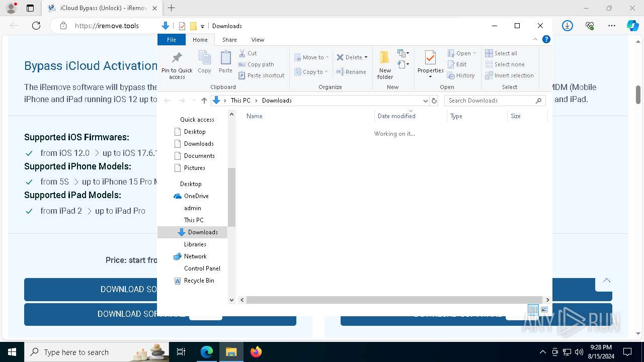Click the Paste ribbon icon
The image size is (644, 362).
(x=225, y=62)
